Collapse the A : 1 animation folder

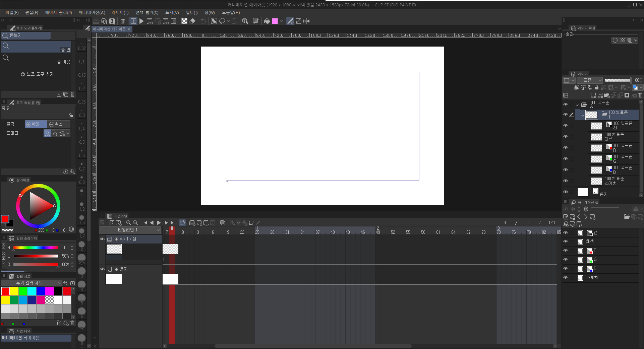tap(577, 105)
